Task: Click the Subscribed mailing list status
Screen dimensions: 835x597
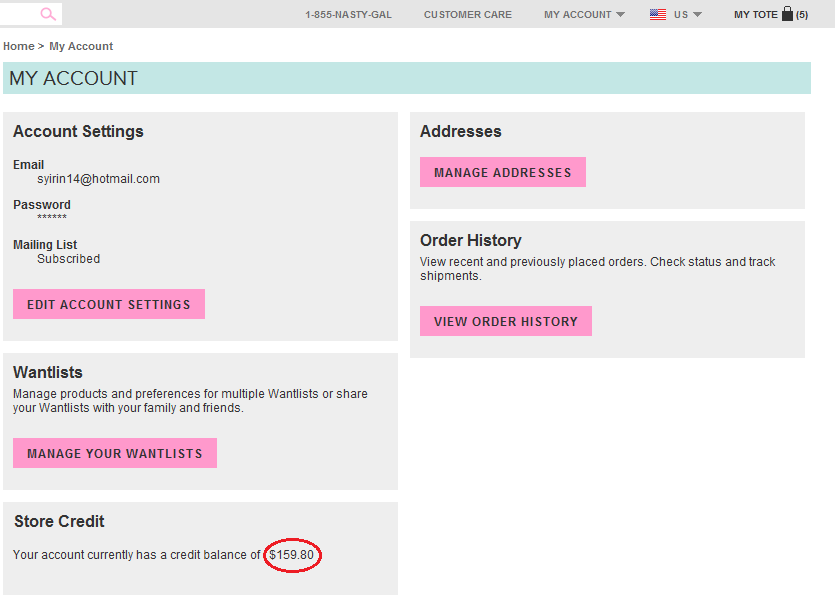Action: pyautogui.click(x=68, y=259)
